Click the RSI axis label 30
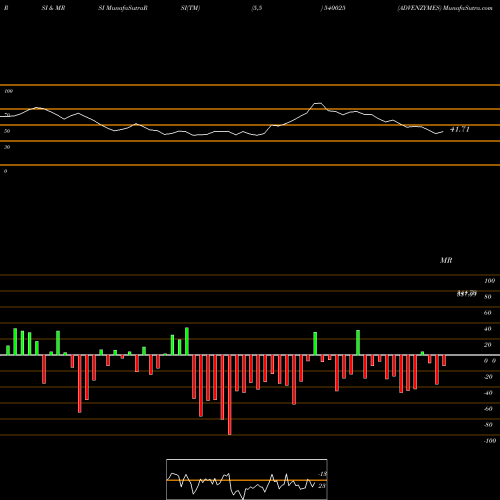The image size is (500, 500). tap(7, 147)
